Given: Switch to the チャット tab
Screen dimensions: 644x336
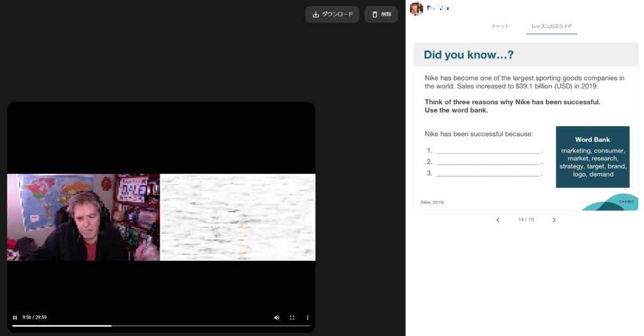Looking at the screenshot, I should pos(500,26).
